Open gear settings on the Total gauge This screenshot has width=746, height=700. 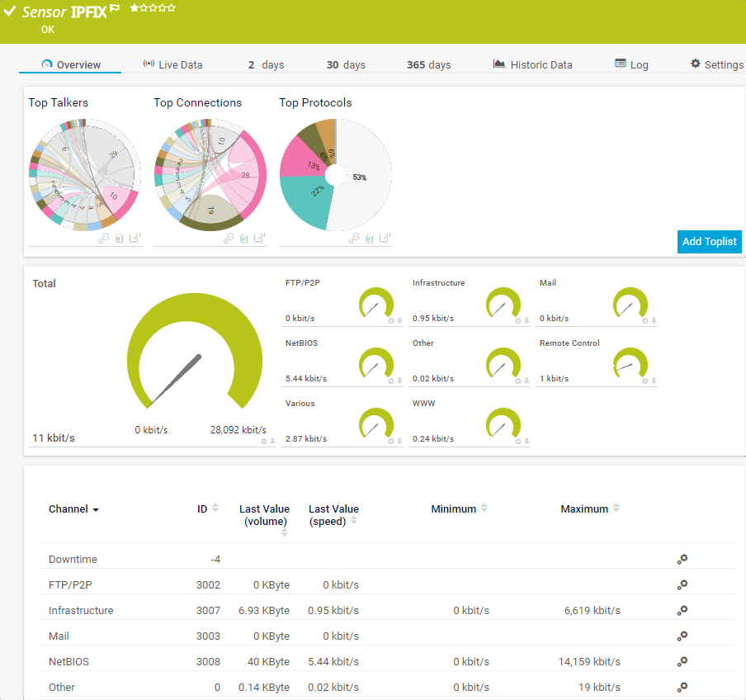pyautogui.click(x=264, y=441)
